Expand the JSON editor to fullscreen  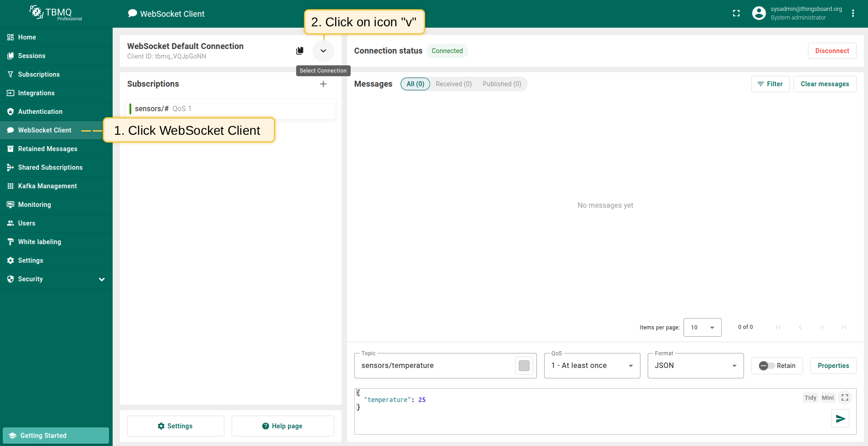[845, 397]
